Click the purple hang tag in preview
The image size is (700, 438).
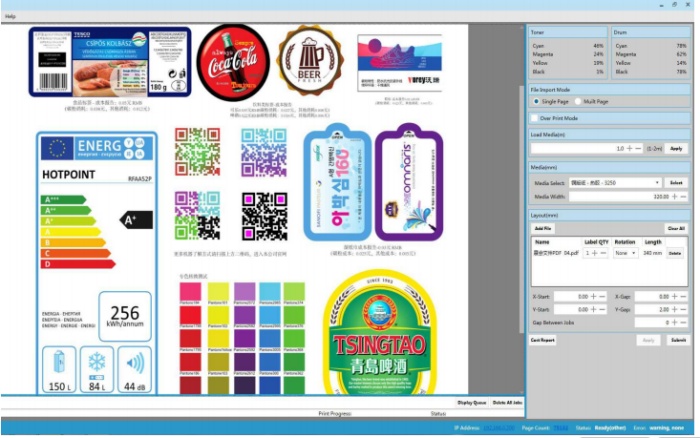pyautogui.click(x=409, y=182)
